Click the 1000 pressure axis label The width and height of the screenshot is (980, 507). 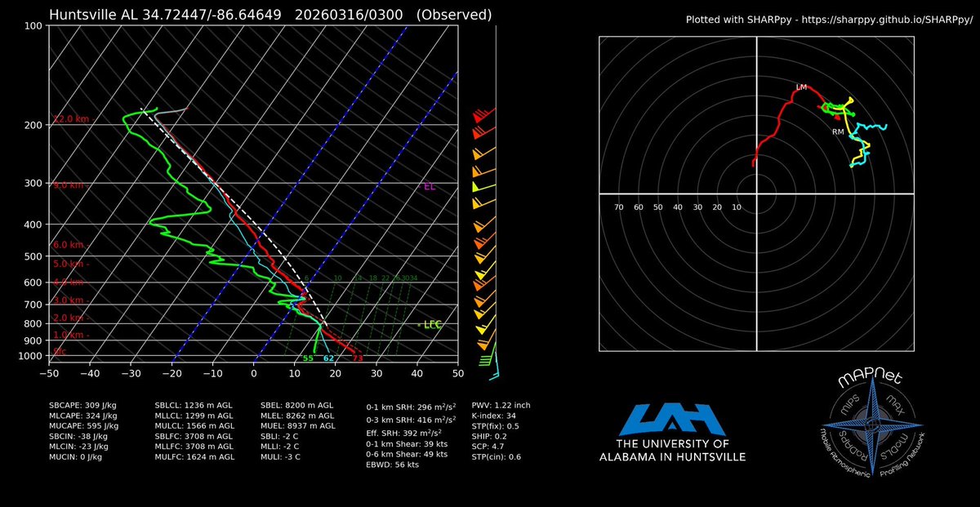32,356
